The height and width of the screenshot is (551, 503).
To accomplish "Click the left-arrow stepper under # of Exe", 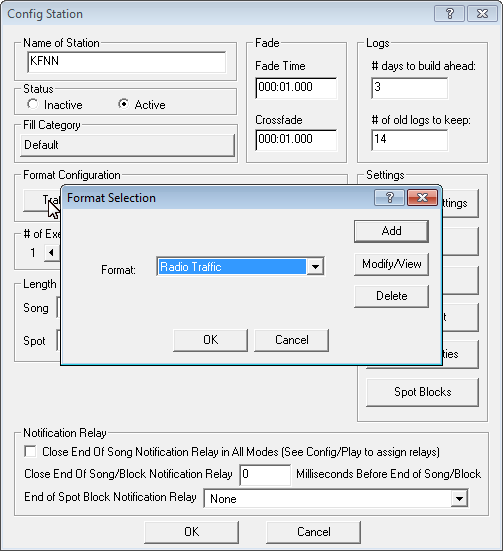I will (51, 252).
